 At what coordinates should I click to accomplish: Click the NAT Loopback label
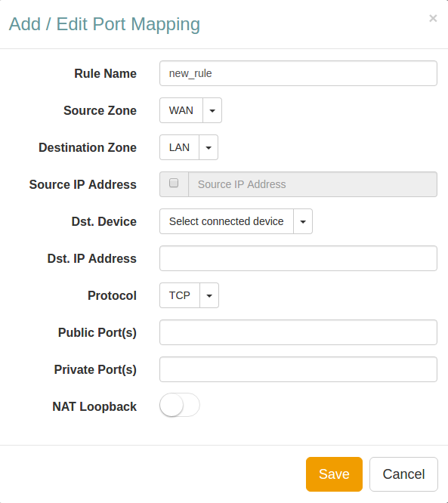pos(94,406)
